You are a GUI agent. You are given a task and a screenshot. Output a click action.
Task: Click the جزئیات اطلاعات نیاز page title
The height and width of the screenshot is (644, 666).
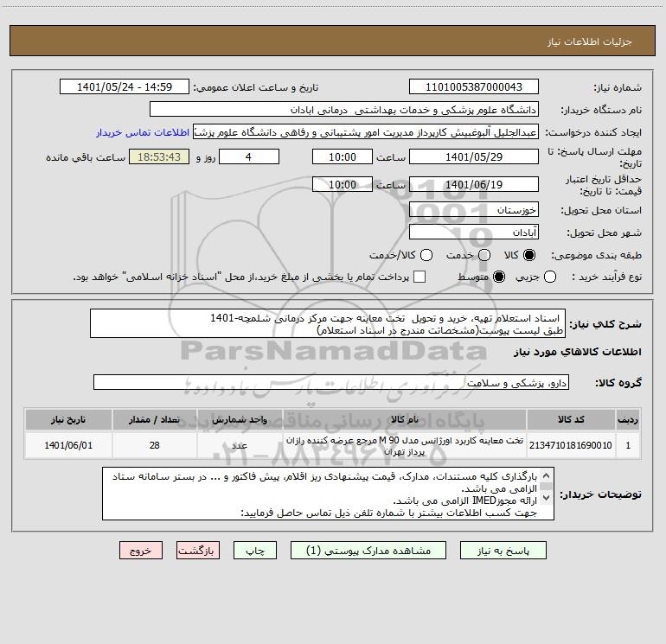(590, 41)
